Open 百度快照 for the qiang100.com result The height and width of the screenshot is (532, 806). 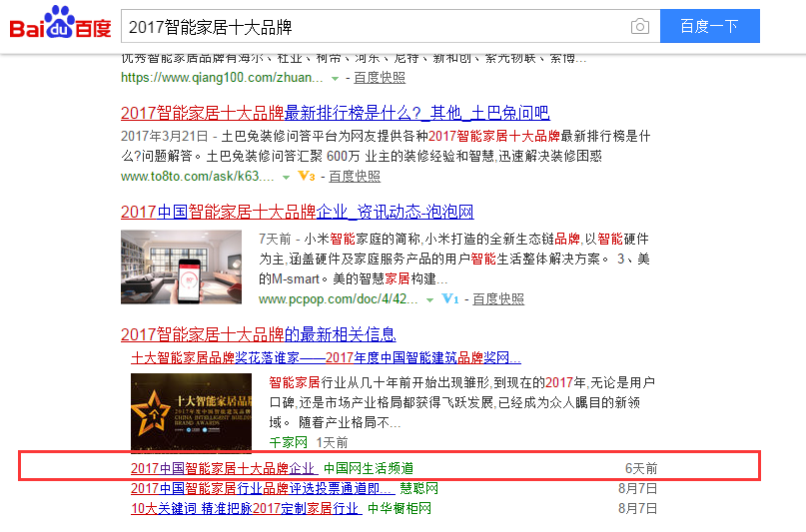(380, 78)
